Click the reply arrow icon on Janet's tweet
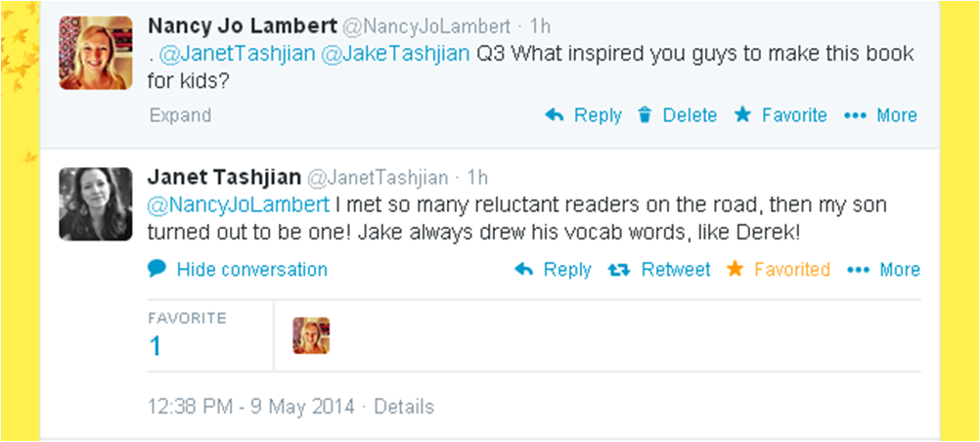This screenshot has width=980, height=442. pos(524,270)
